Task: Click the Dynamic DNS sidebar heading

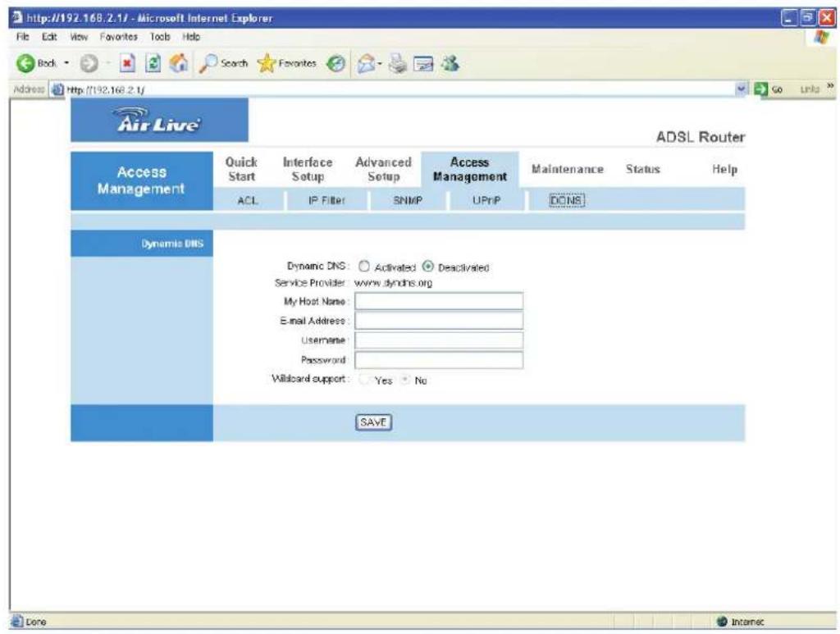Action: 172,244
